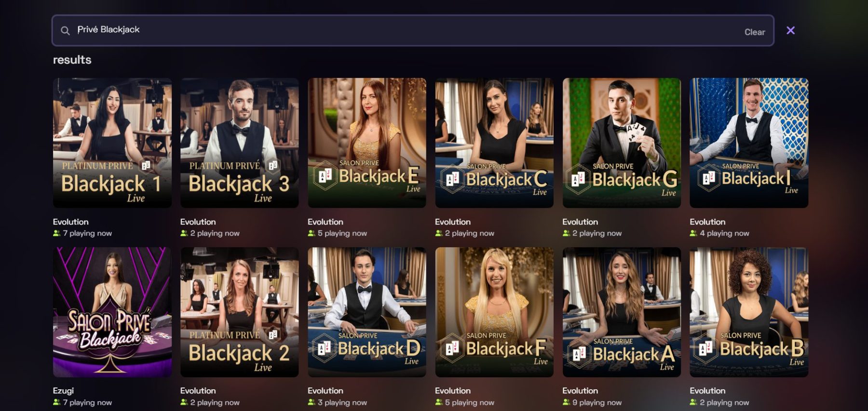
Task: Open Salon Privé Blackjack A table
Action: [622, 312]
